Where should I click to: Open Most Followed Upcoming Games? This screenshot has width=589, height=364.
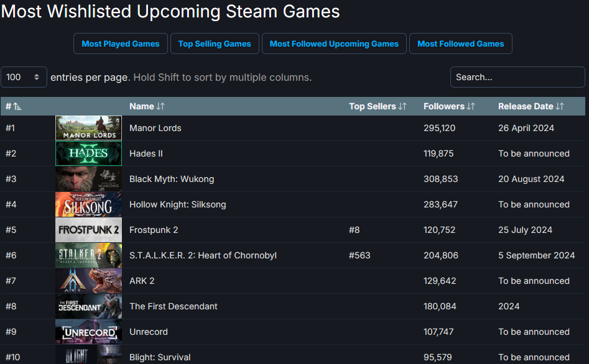click(x=334, y=43)
